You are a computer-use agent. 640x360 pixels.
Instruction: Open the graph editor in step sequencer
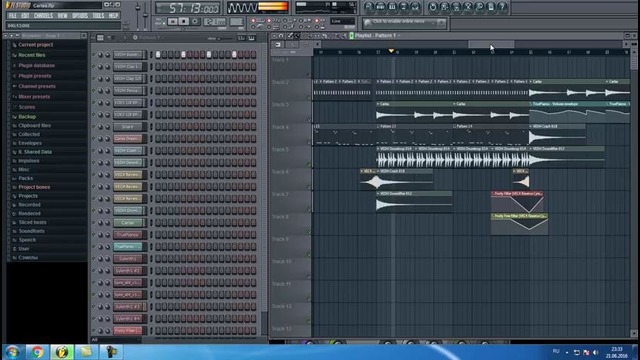242,38
